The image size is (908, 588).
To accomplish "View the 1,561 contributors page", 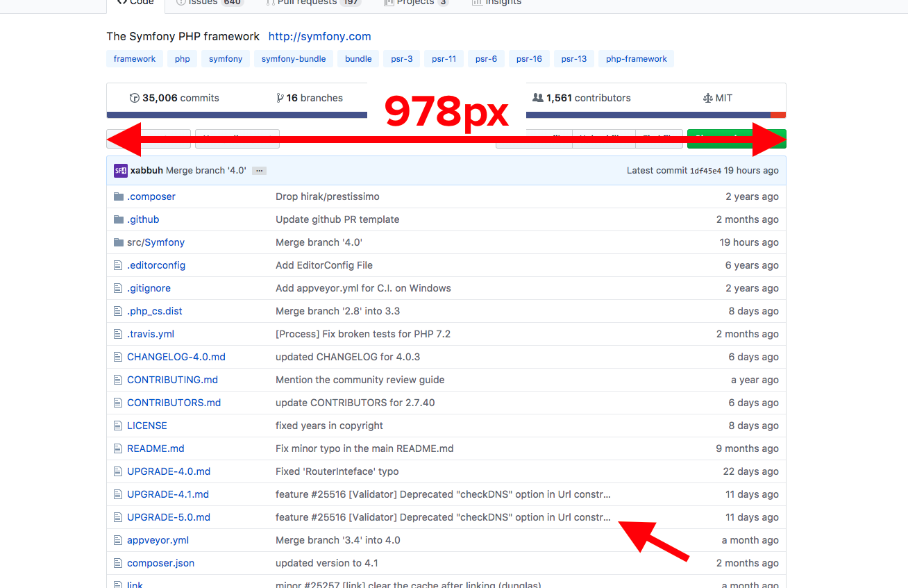I will point(581,98).
